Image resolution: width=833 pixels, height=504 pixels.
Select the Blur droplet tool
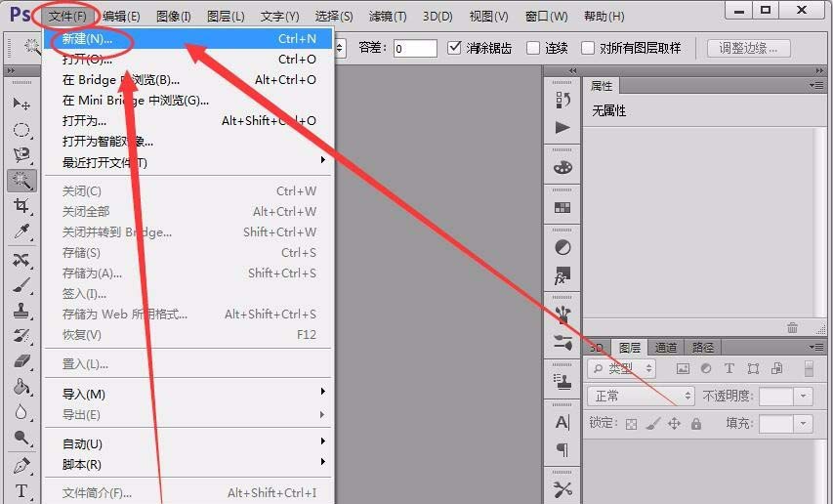pyautogui.click(x=21, y=412)
